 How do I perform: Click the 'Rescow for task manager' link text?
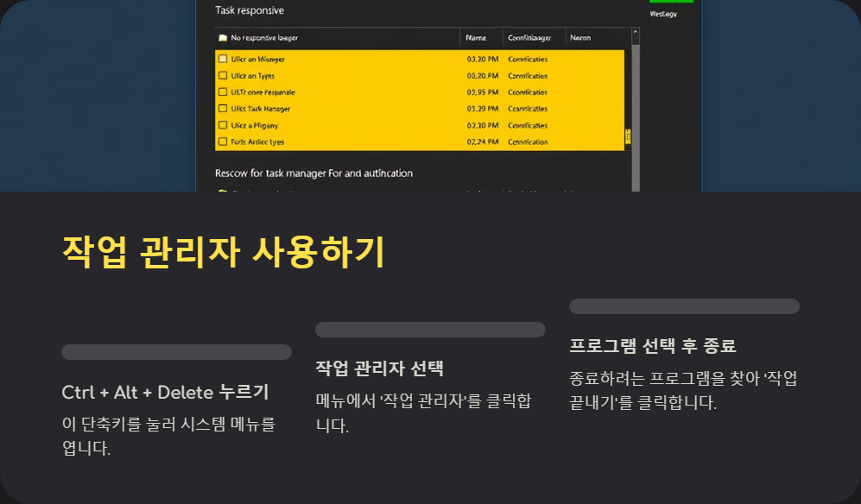(313, 173)
